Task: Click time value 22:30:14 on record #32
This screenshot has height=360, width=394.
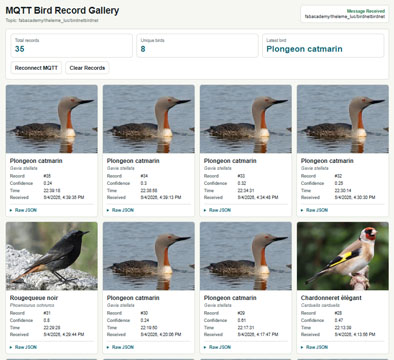Action: pos(343,191)
